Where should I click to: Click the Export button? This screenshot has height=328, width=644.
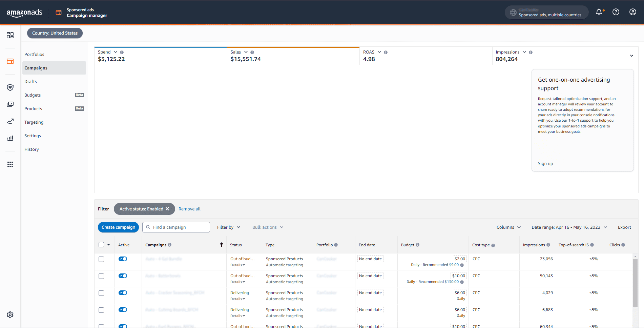tap(624, 227)
